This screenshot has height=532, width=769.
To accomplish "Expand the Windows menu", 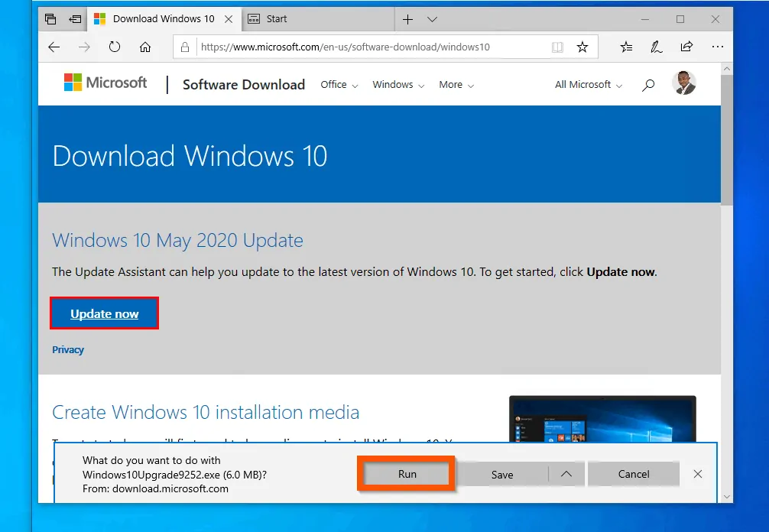I will click(398, 85).
